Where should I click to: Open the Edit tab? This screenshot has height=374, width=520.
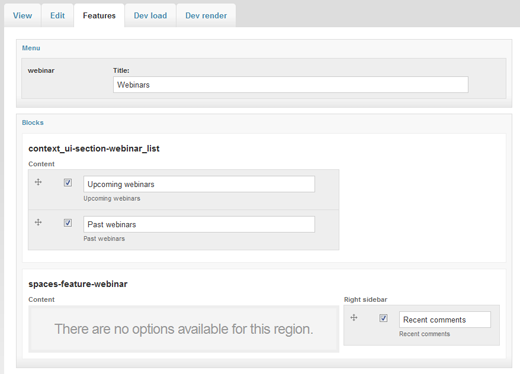pyautogui.click(x=57, y=16)
